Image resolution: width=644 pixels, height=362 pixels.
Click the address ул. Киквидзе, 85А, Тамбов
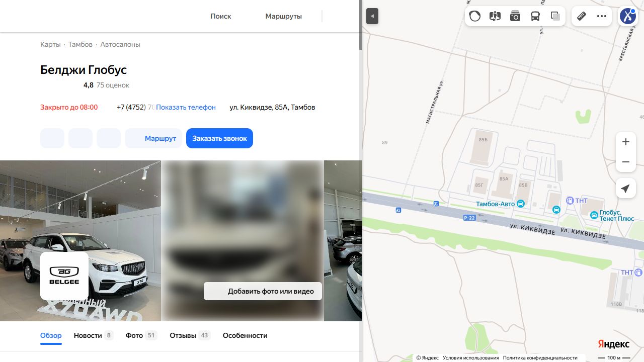(272, 107)
